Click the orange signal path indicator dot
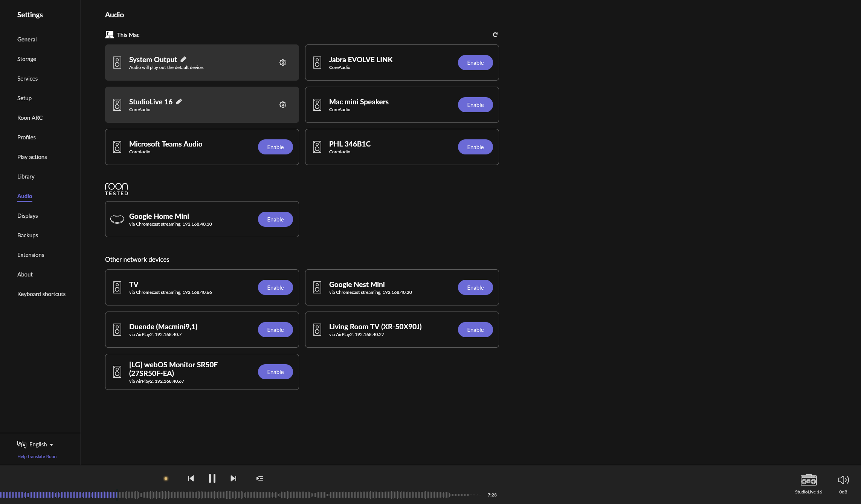Viewport: 861px width, 504px height. (166, 478)
